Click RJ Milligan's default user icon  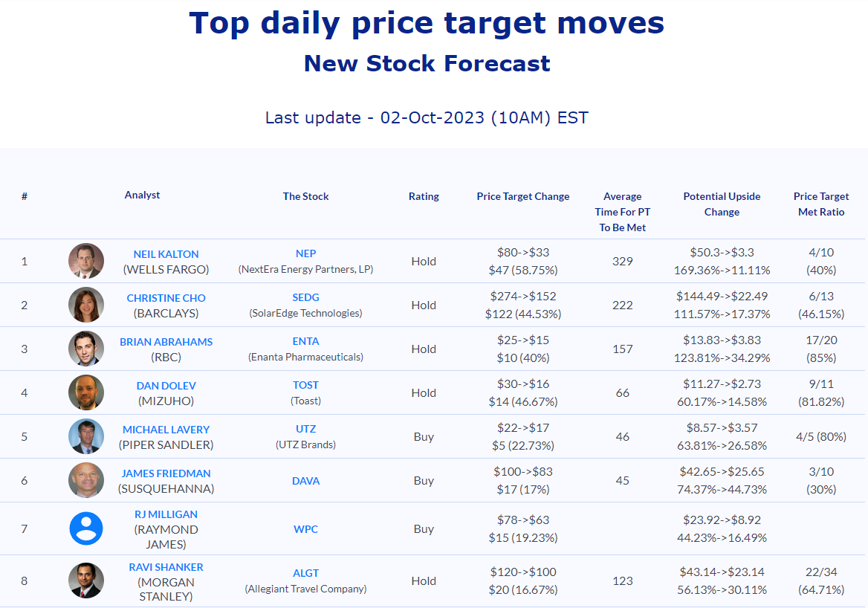(x=85, y=528)
